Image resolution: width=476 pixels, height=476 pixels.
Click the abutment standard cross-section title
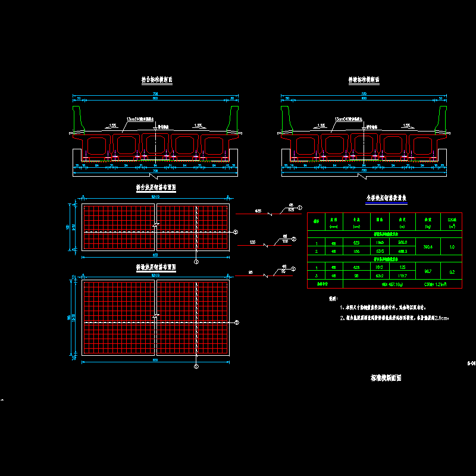(156, 79)
